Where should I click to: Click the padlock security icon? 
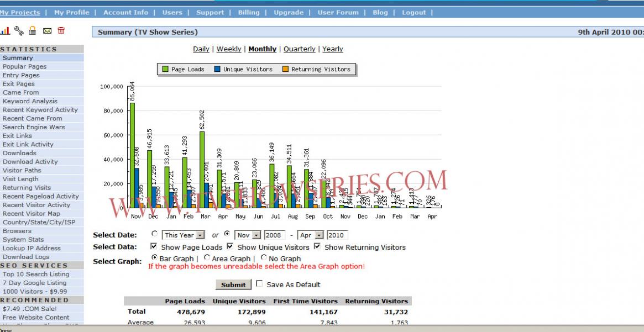33,31
